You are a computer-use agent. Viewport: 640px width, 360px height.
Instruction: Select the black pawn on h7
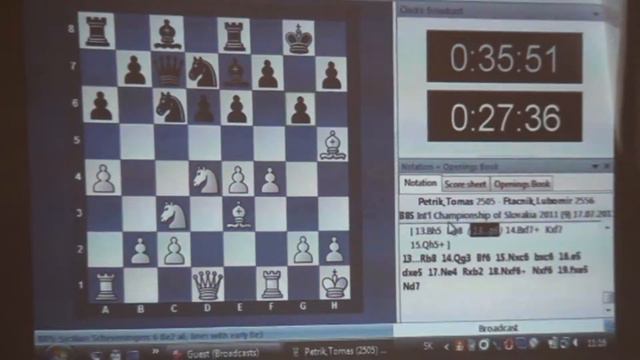point(331,76)
